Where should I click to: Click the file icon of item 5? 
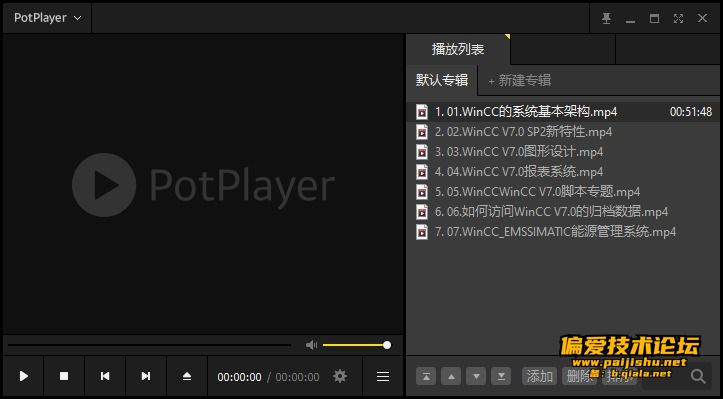[x=422, y=191]
